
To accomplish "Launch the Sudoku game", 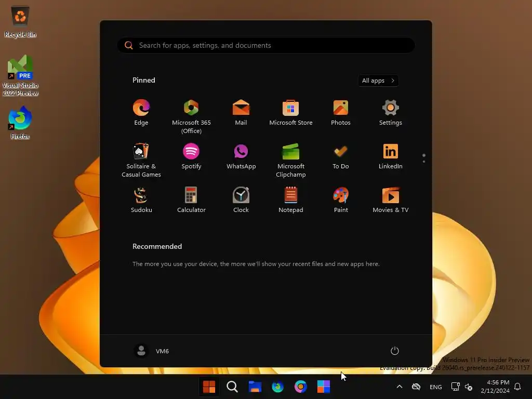I will click(141, 200).
